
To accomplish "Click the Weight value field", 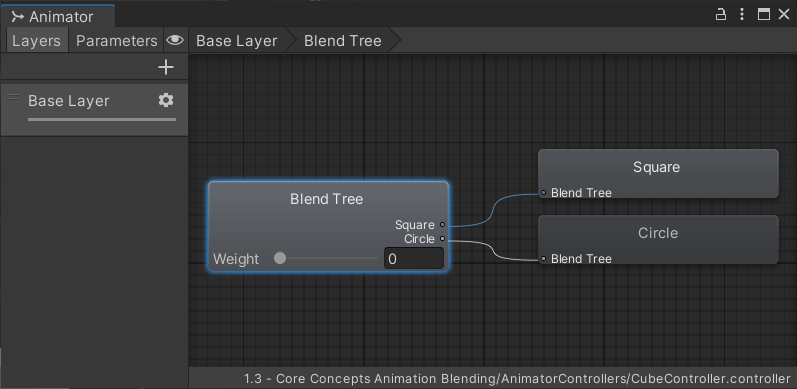I will coord(414,259).
